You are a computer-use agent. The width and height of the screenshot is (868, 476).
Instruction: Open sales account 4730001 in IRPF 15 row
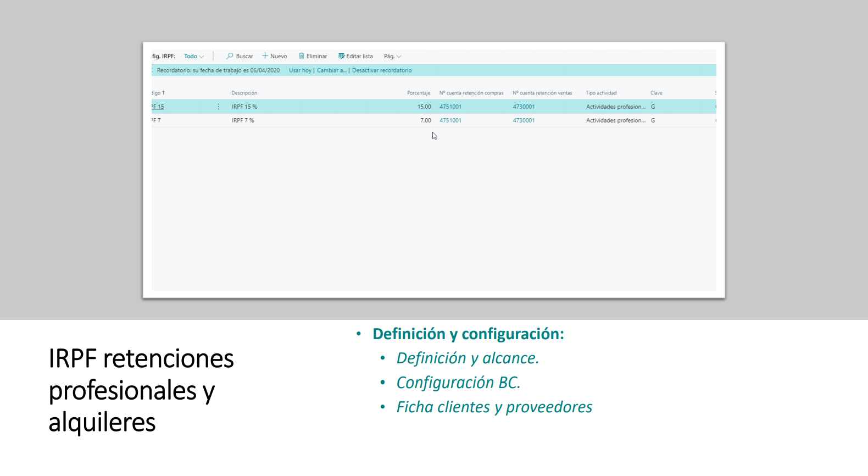tap(524, 107)
